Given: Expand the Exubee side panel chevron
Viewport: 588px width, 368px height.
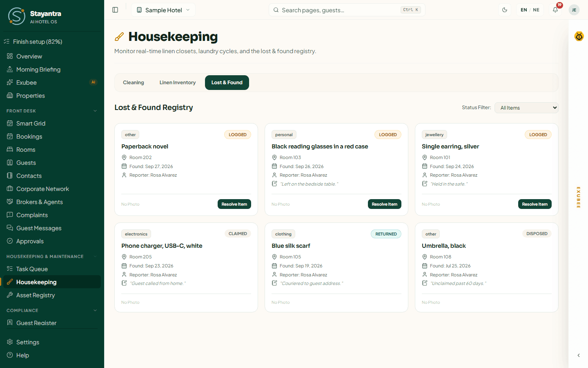Looking at the screenshot, I should (579, 355).
